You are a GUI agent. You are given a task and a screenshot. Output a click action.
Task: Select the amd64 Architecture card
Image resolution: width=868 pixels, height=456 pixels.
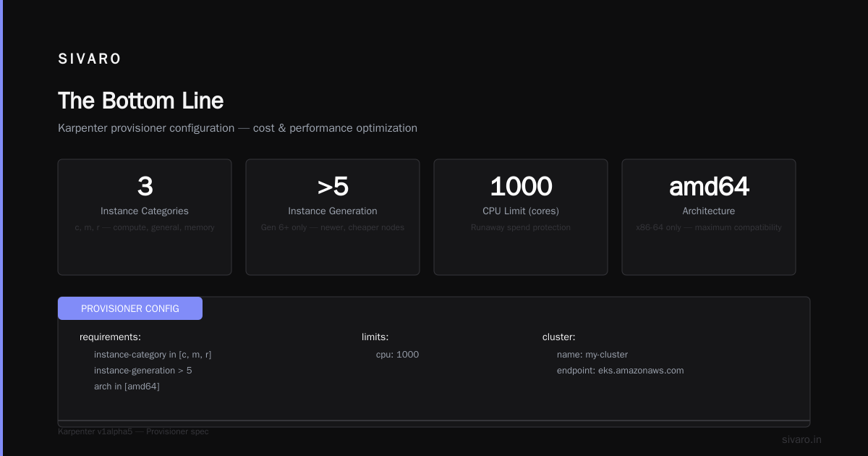(x=709, y=217)
